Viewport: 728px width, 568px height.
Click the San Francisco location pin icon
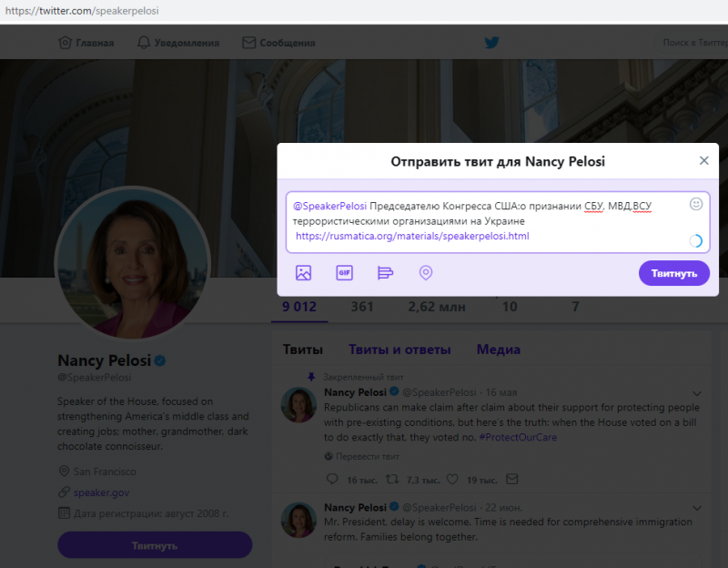(64, 471)
